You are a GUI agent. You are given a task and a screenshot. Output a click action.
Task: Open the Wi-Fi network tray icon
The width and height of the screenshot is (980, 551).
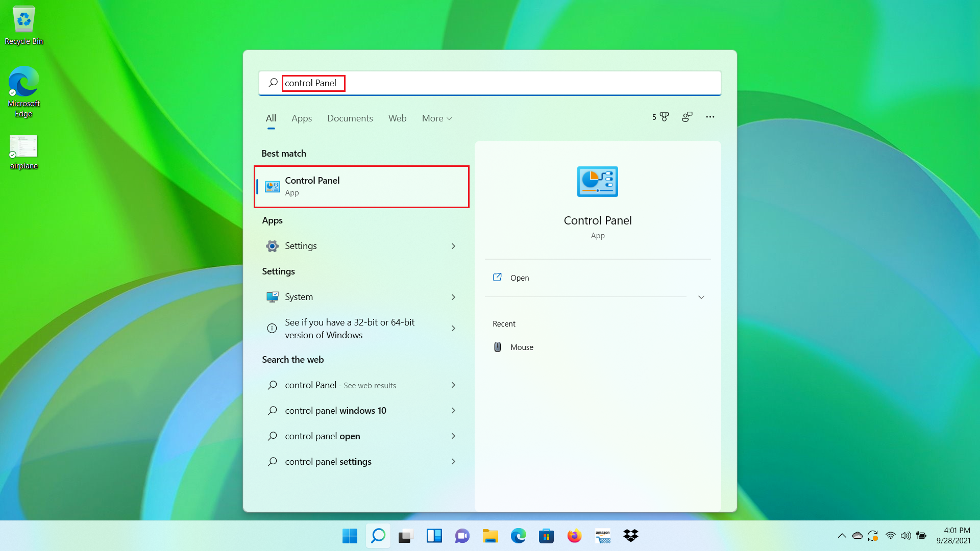(x=890, y=536)
